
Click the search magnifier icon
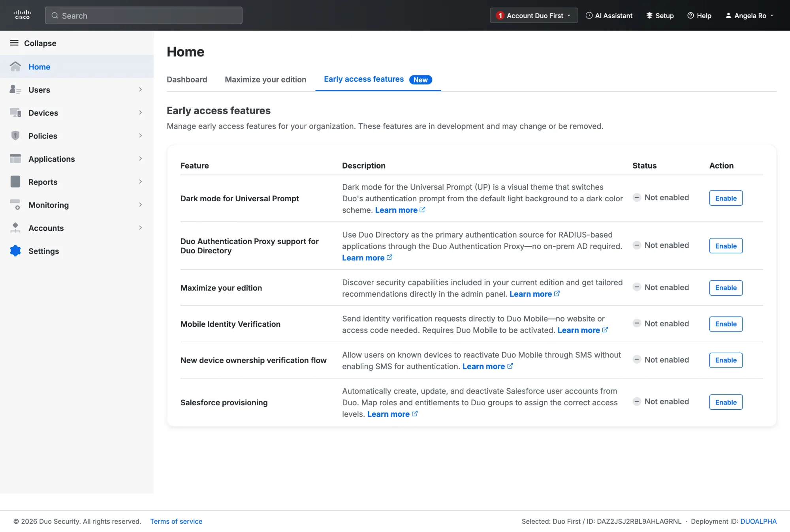[55, 15]
